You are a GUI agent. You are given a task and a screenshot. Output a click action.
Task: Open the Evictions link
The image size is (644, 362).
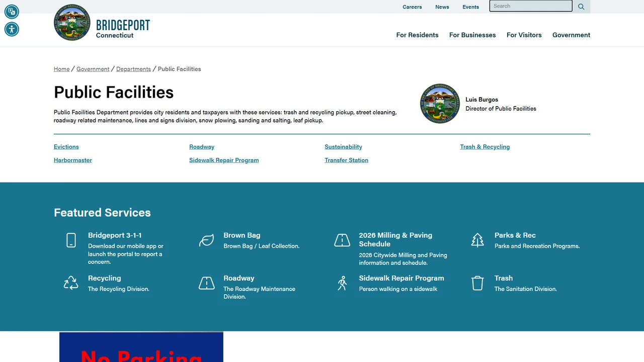pos(66,147)
